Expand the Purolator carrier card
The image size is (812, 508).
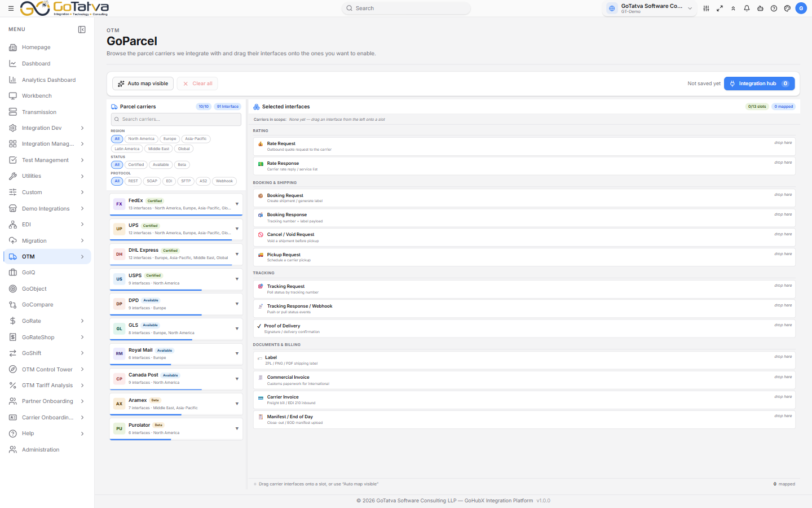point(237,428)
